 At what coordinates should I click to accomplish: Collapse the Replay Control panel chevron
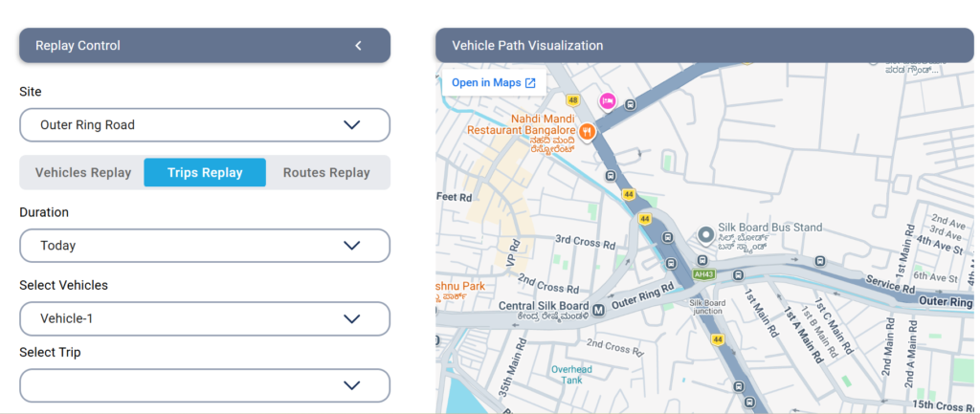(x=358, y=46)
